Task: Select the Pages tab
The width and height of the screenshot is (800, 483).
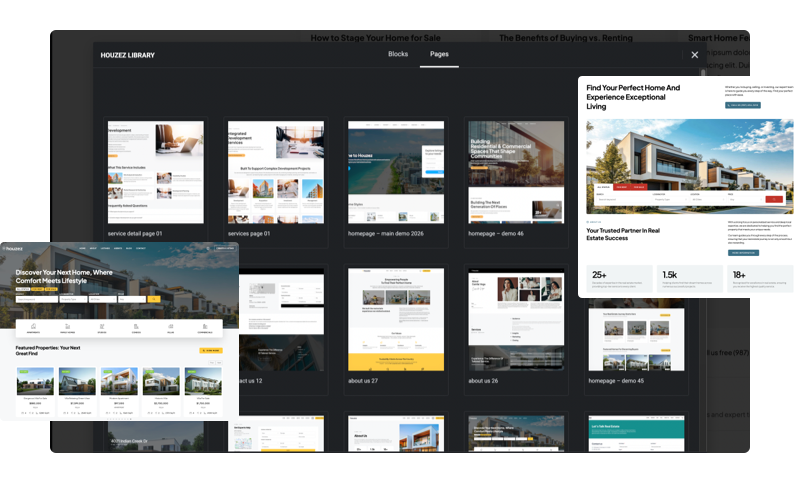Action: (439, 54)
